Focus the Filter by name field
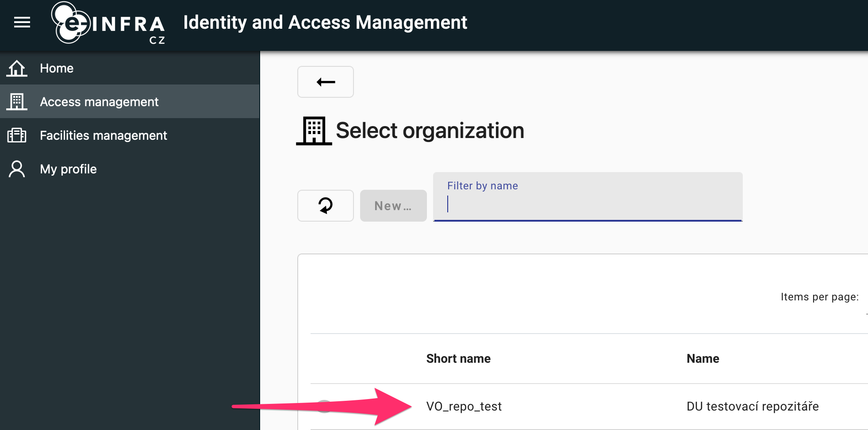 click(588, 204)
